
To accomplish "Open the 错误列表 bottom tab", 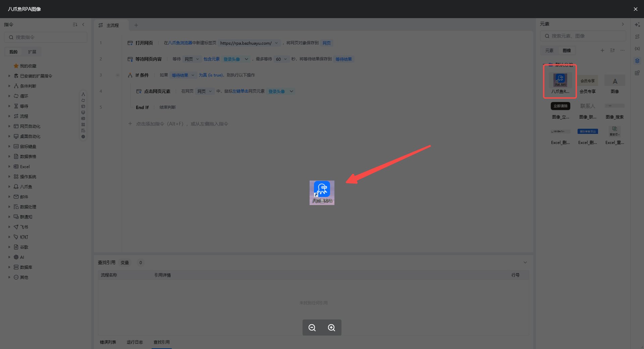I will tap(108, 342).
